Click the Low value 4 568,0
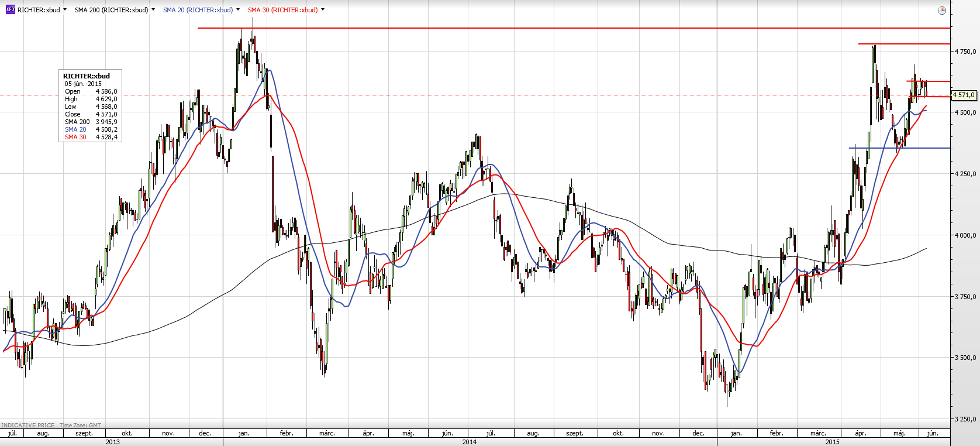The image size is (980, 446). (106, 107)
